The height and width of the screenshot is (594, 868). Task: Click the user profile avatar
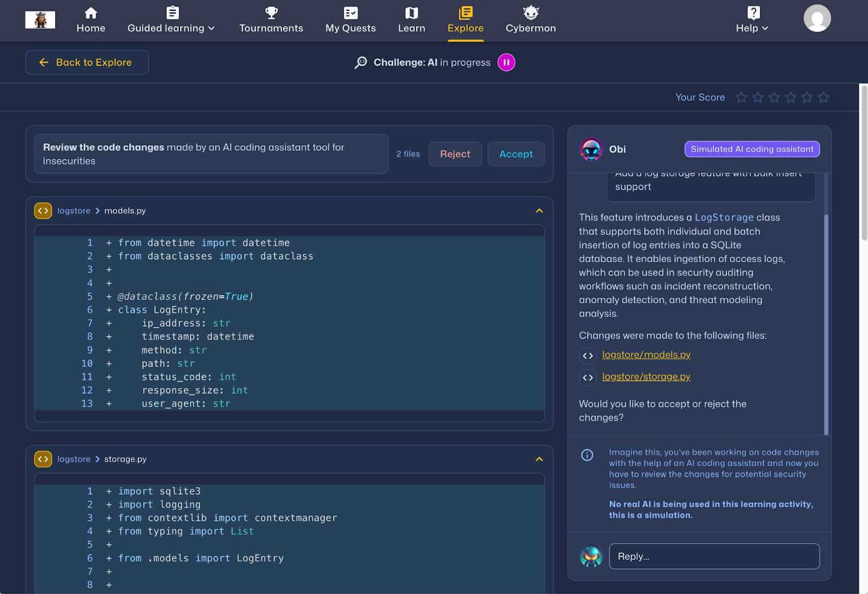point(817,18)
